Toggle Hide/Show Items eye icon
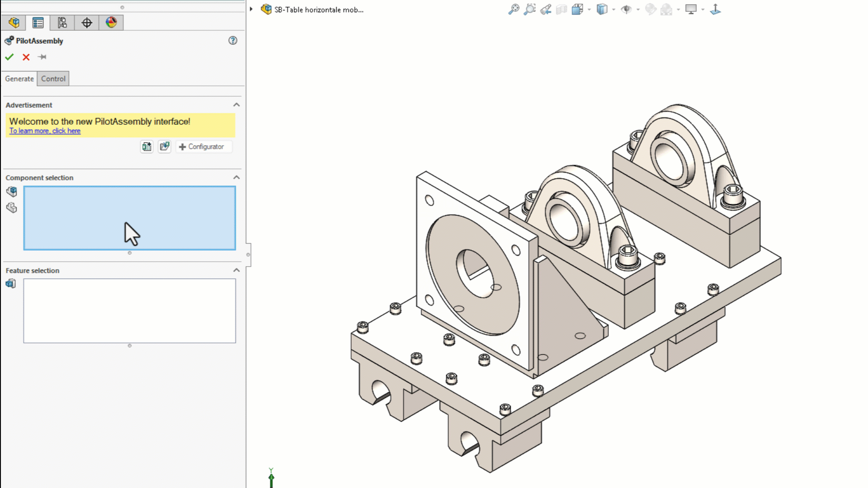This screenshot has height=488, width=868. click(x=626, y=9)
